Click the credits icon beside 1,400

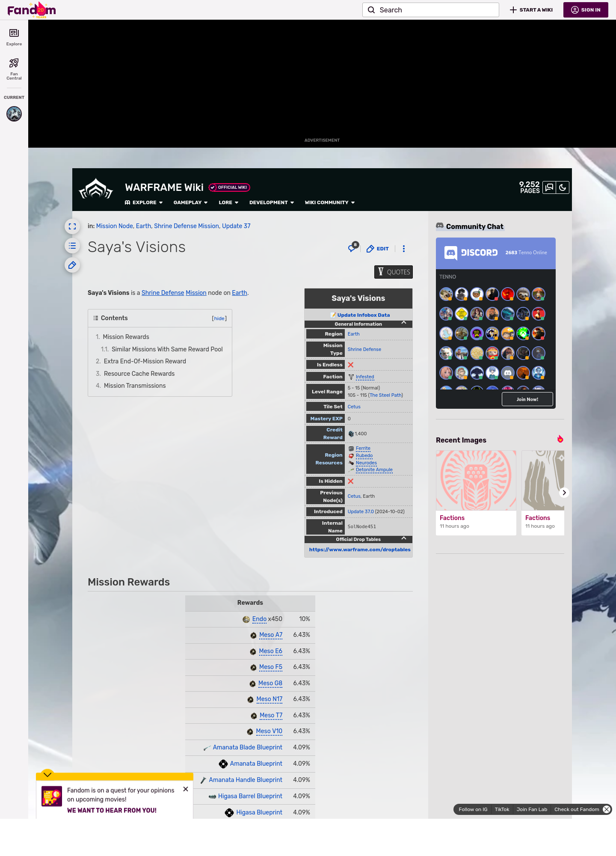(351, 434)
